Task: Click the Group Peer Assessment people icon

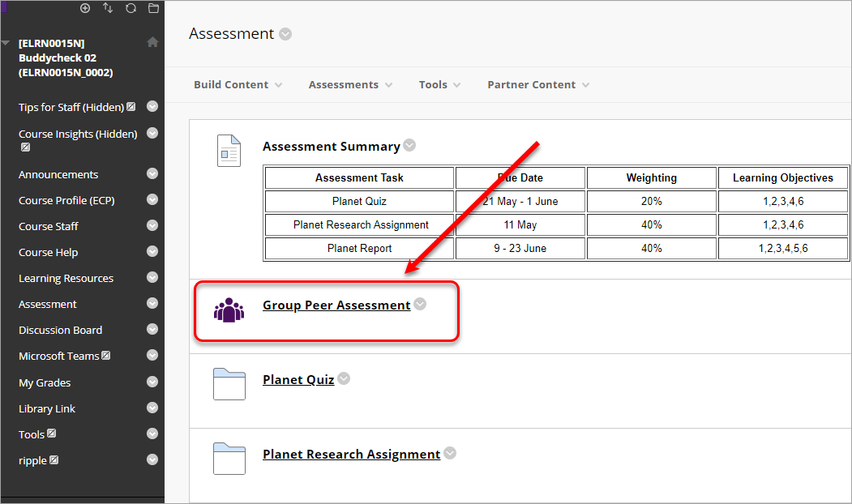Action: click(229, 310)
